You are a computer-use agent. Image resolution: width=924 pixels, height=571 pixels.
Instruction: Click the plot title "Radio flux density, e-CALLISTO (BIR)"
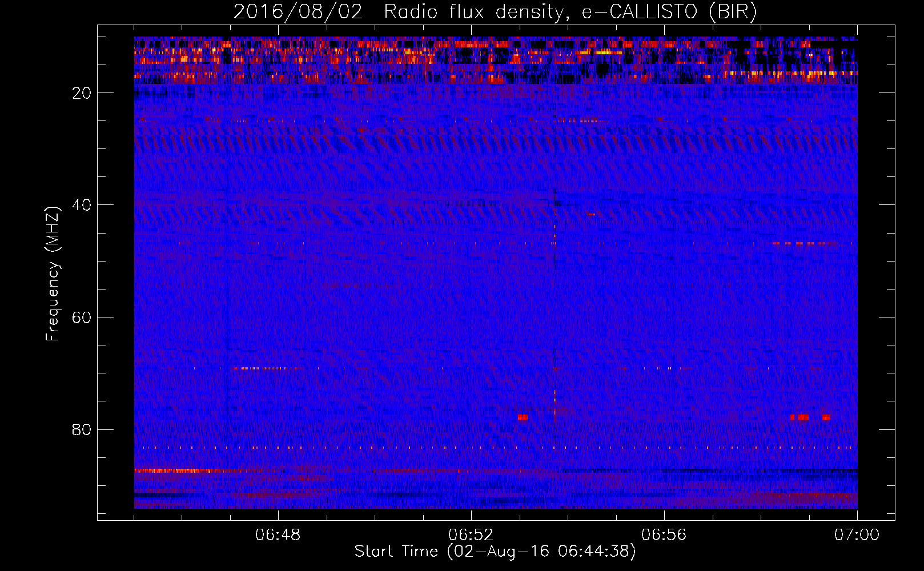(571, 12)
